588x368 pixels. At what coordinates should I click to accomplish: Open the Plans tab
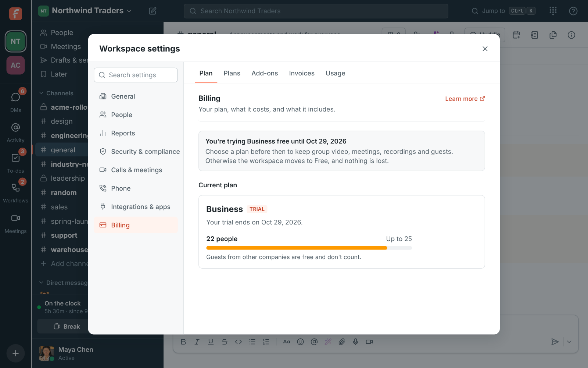coord(232,73)
